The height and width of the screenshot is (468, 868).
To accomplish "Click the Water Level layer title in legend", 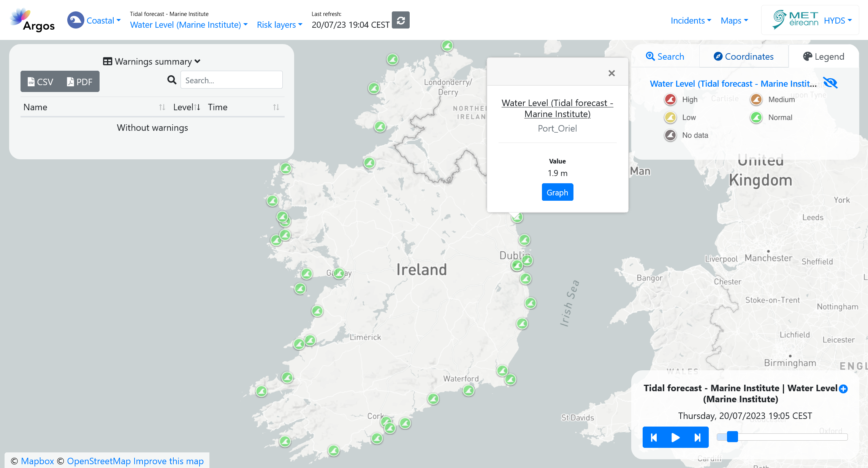I will click(x=733, y=84).
